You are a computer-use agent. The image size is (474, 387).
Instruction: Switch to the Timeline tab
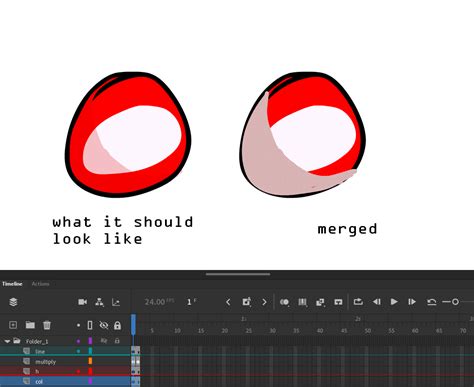click(x=12, y=284)
